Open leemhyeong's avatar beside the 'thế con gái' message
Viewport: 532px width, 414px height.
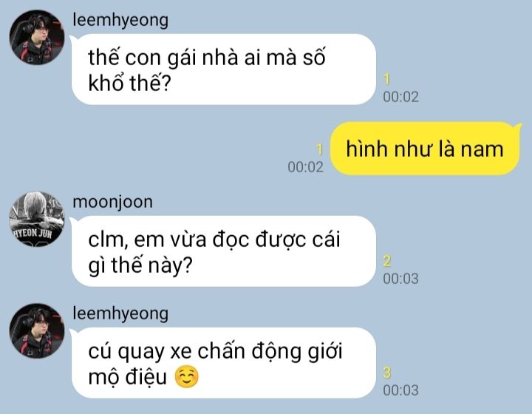(x=37, y=37)
